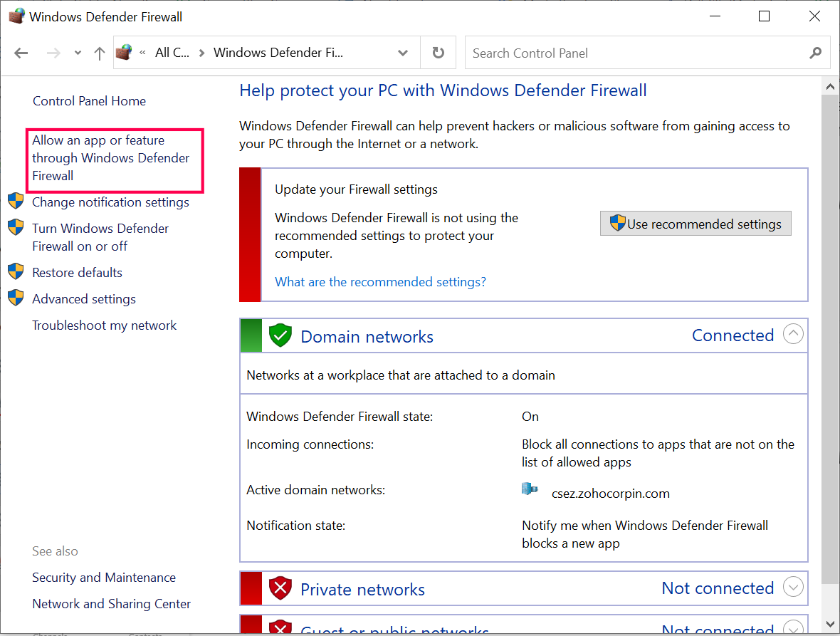840x636 pixels.
Task: Click the firewall icon in address bar
Action: tap(124, 52)
